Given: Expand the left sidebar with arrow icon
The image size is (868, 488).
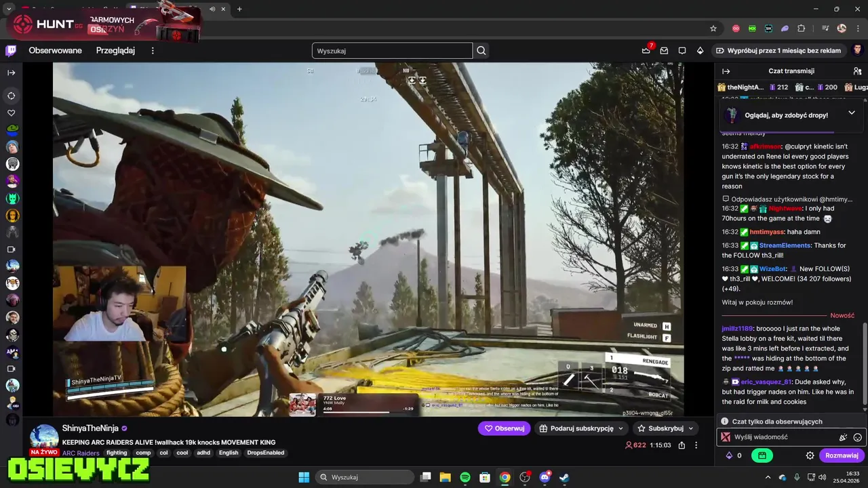Looking at the screenshot, I should click(x=11, y=73).
